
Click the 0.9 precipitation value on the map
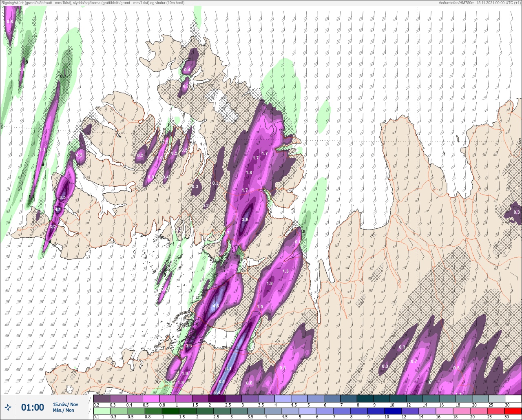[x=151, y=177]
